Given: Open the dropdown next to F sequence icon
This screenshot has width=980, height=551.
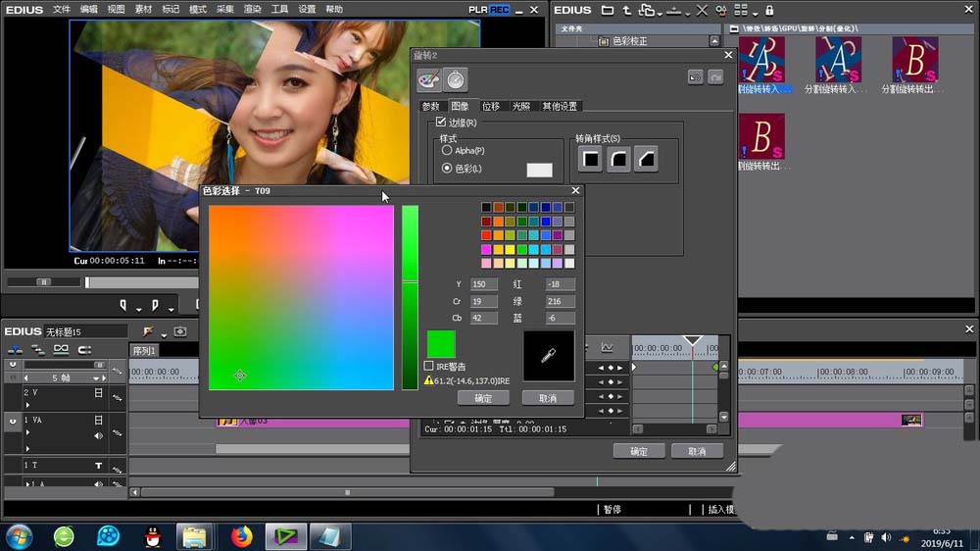Looking at the screenshot, I should pos(163,334).
